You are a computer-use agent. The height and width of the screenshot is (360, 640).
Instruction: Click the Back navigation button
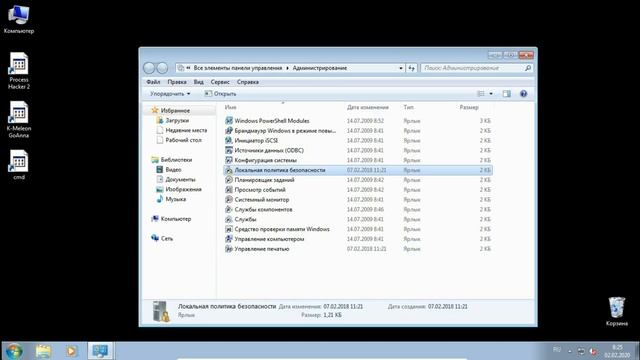point(149,68)
